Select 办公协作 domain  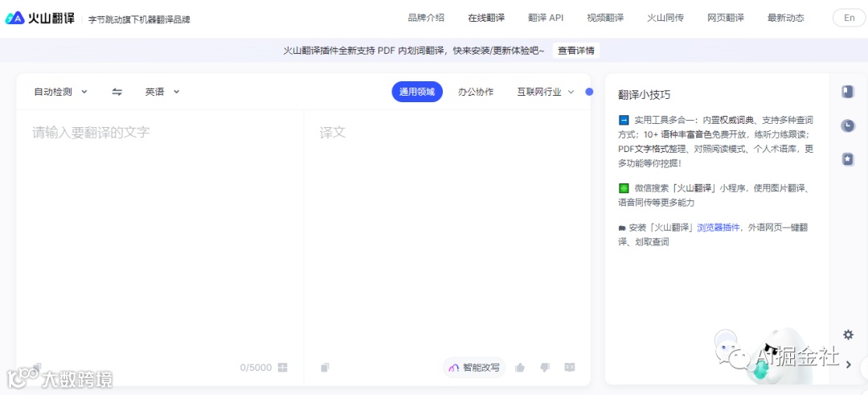click(476, 92)
